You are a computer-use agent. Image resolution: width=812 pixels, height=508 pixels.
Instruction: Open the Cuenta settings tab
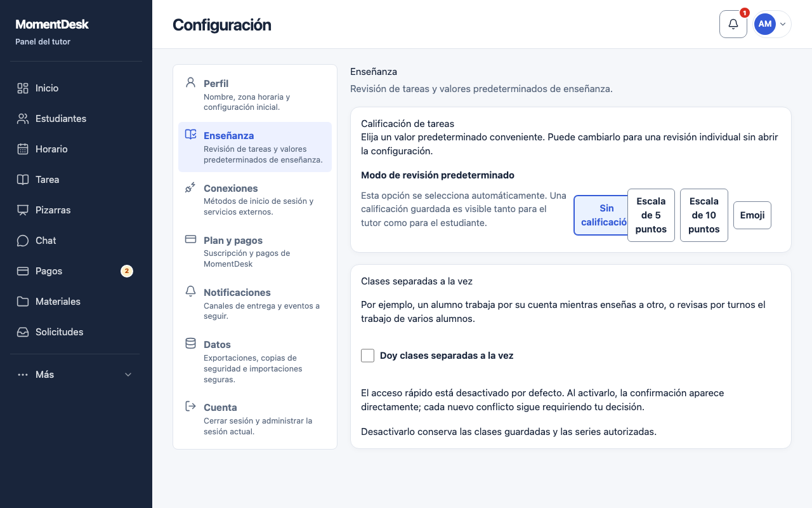[255, 419]
